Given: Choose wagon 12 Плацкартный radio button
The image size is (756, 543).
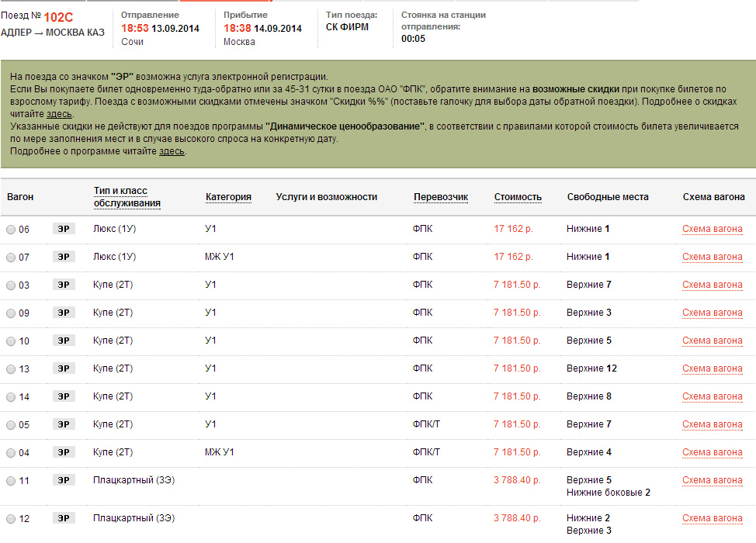Looking at the screenshot, I should (11, 519).
